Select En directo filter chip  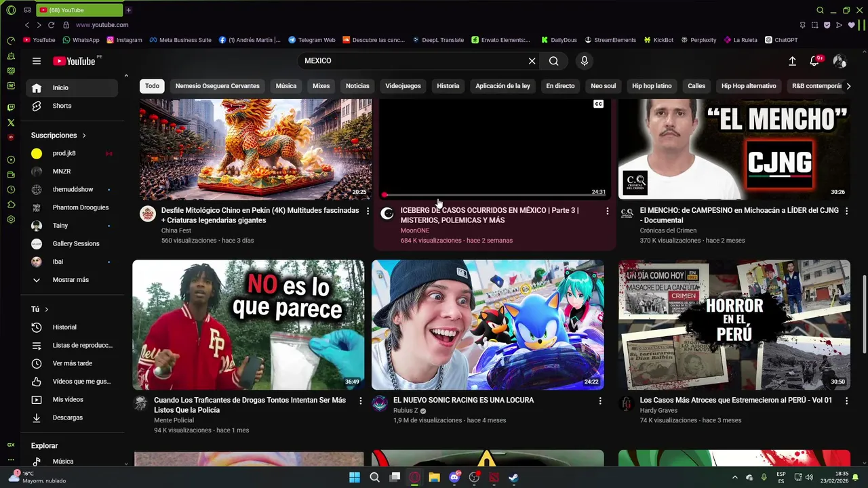[560, 86]
